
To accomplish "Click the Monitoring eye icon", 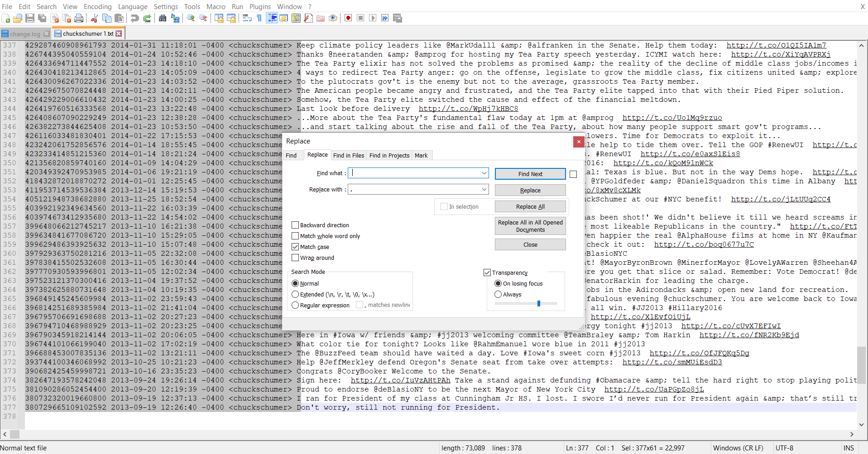I will [333, 18].
